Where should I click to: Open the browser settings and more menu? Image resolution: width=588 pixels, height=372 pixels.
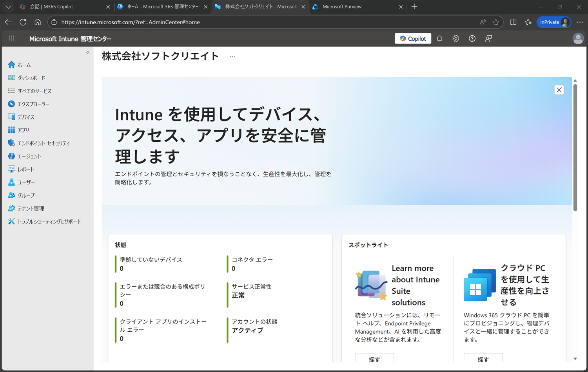pos(580,22)
